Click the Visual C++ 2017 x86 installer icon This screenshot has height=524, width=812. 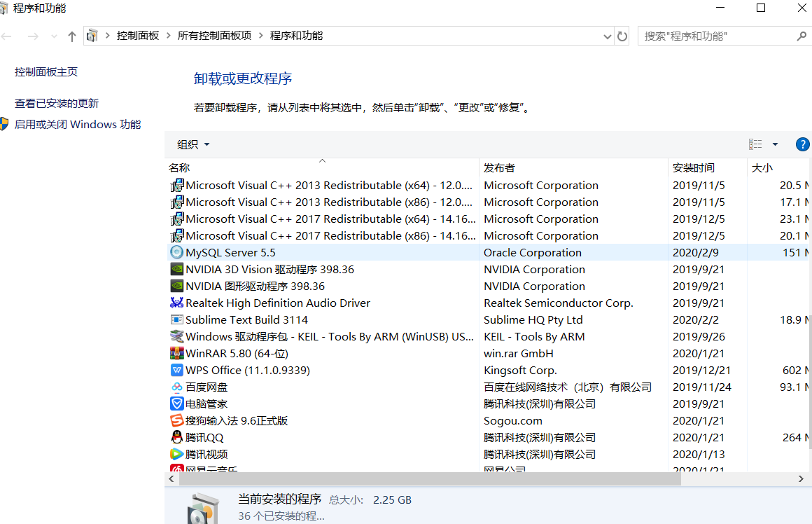176,236
